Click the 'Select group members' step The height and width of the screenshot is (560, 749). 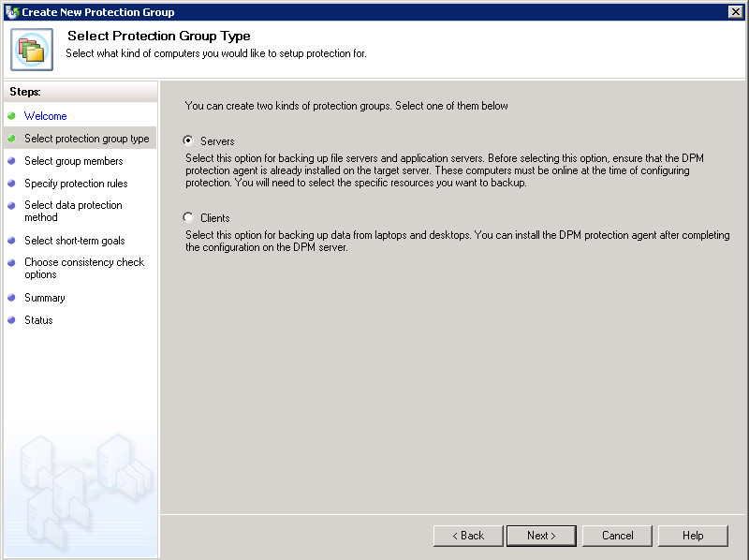(74, 161)
